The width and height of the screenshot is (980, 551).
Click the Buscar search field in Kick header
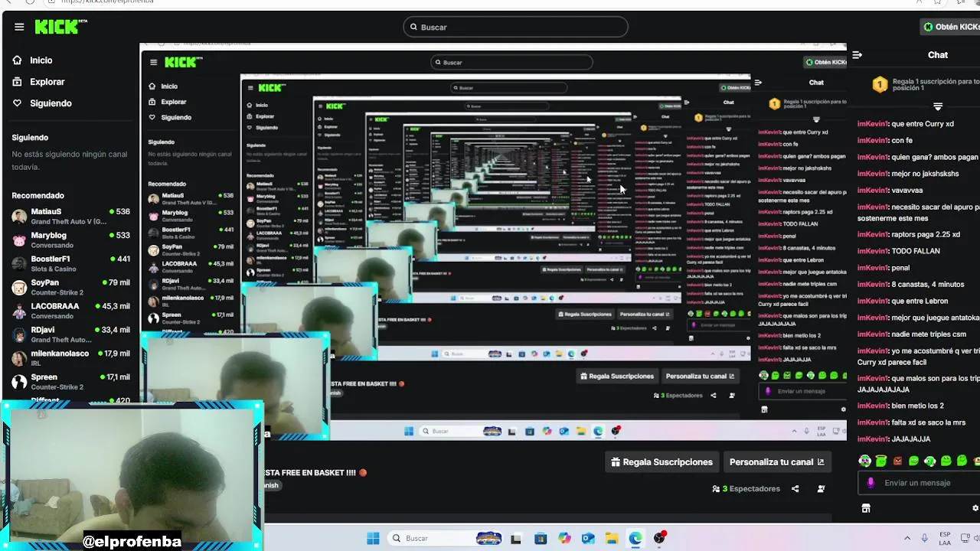click(515, 27)
